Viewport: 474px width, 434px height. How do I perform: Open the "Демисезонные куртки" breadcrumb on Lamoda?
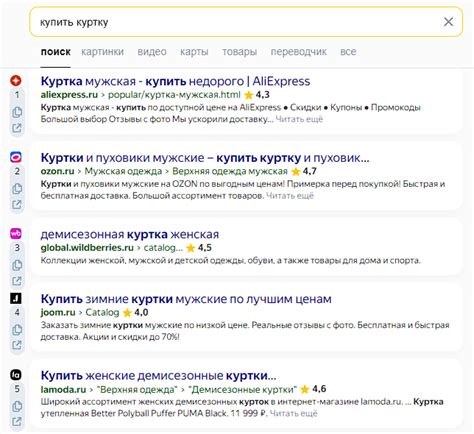242,389
